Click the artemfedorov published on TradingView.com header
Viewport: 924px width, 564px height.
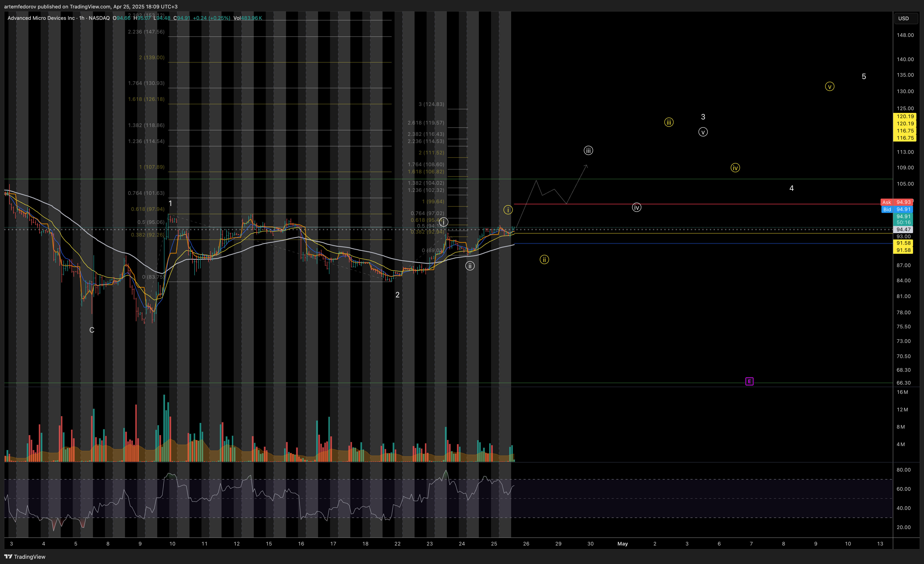click(91, 6)
